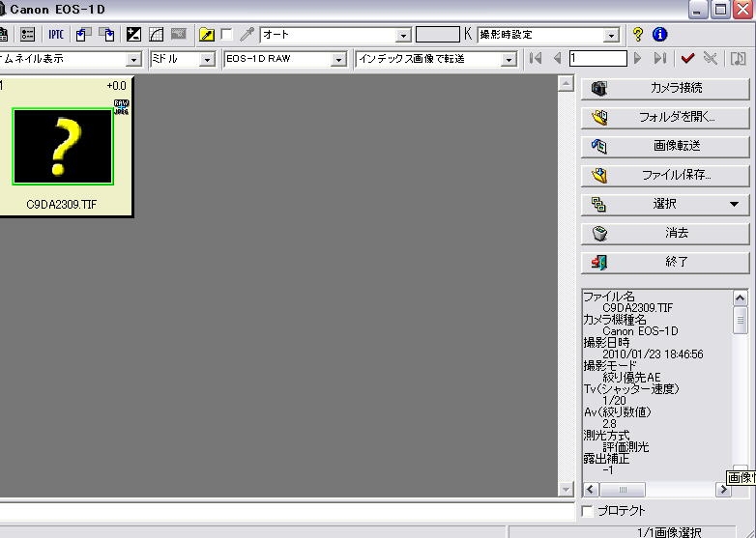
Task: Click Canon EOS-1D text in info panel
Action: 640,331
